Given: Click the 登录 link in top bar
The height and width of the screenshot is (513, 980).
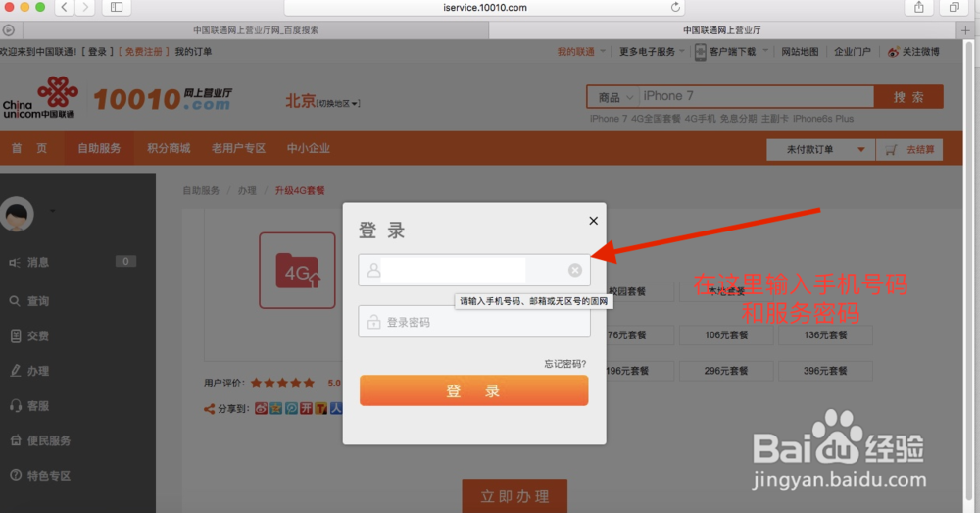Looking at the screenshot, I should coord(97,52).
